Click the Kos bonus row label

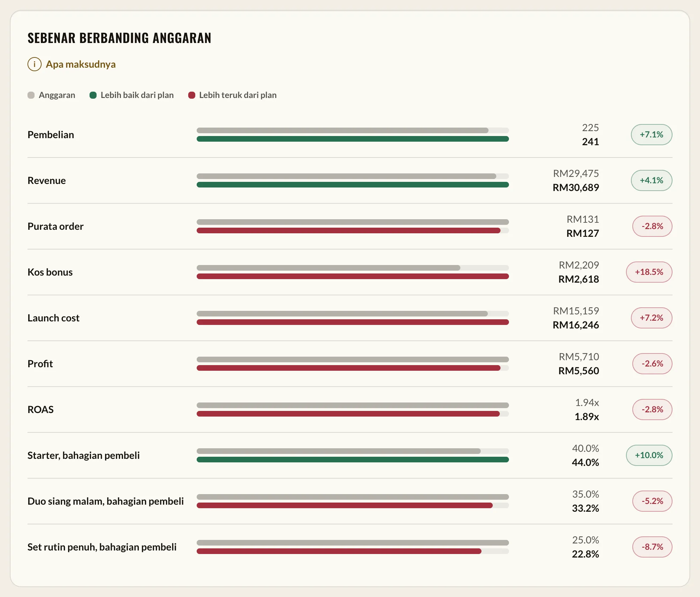coord(50,272)
